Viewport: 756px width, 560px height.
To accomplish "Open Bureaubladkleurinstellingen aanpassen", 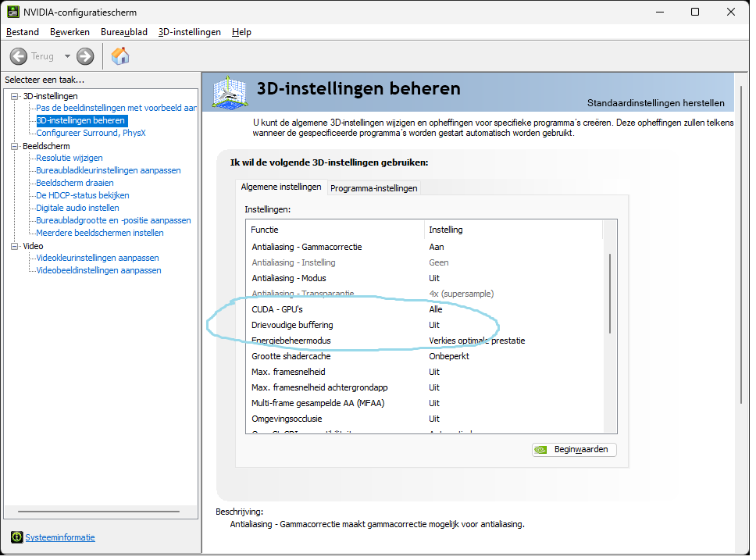I will pyautogui.click(x=109, y=171).
